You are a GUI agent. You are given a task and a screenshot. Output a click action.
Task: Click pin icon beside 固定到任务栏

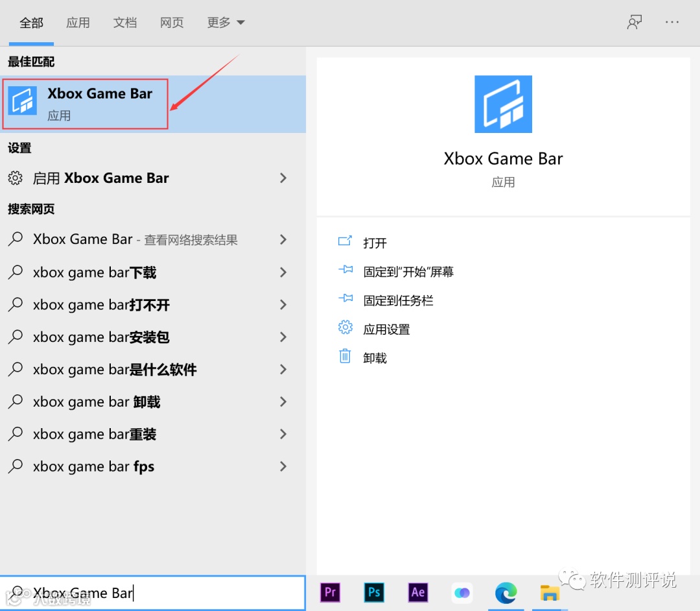[x=345, y=298]
